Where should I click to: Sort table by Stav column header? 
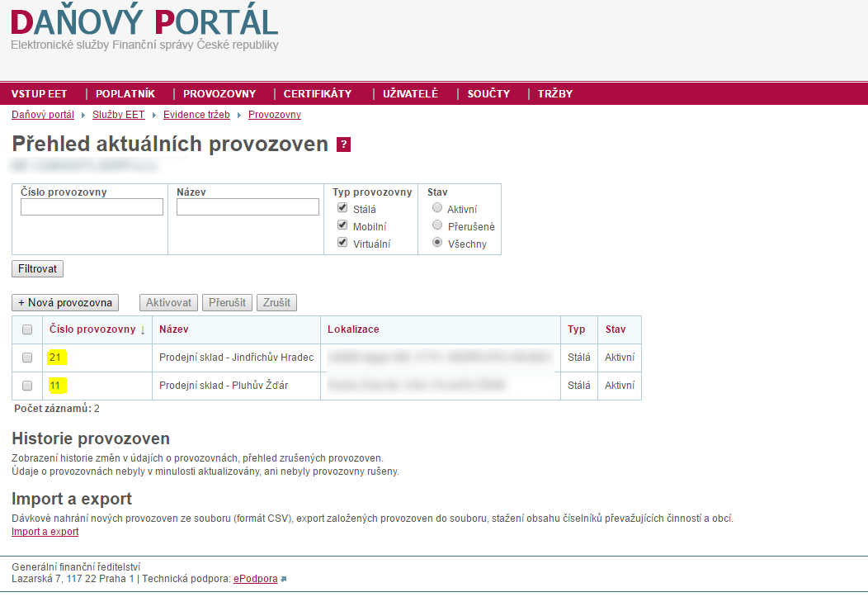(x=616, y=329)
